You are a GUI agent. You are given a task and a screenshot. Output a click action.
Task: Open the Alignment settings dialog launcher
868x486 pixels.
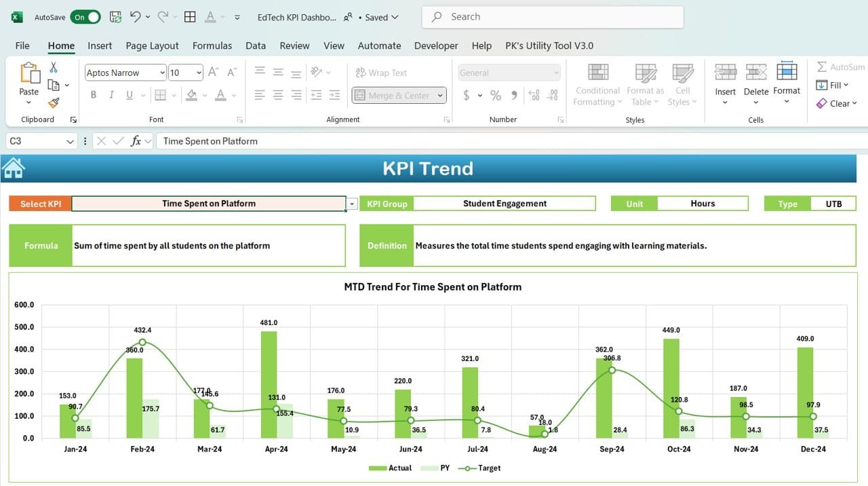(x=446, y=119)
